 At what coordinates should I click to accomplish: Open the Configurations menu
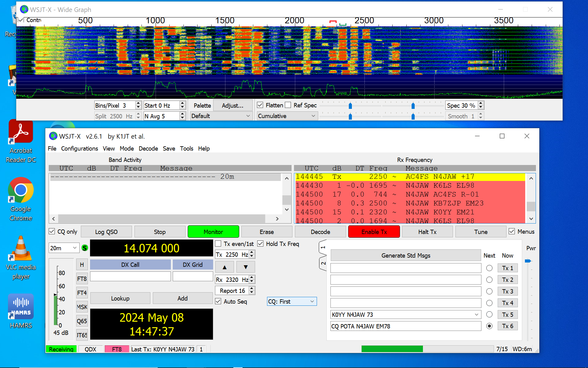point(79,148)
